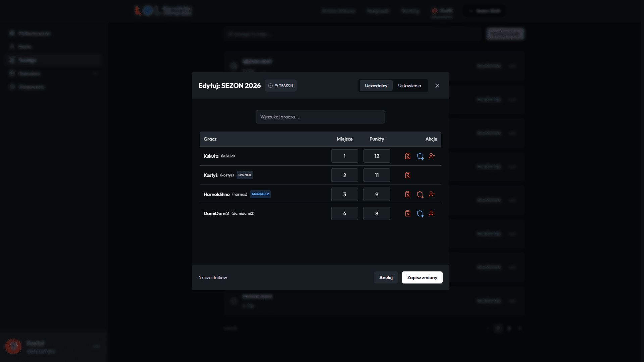This screenshot has width=644, height=362.
Task: Click the OWNER badge next to Kostyś
Action: tap(245, 175)
